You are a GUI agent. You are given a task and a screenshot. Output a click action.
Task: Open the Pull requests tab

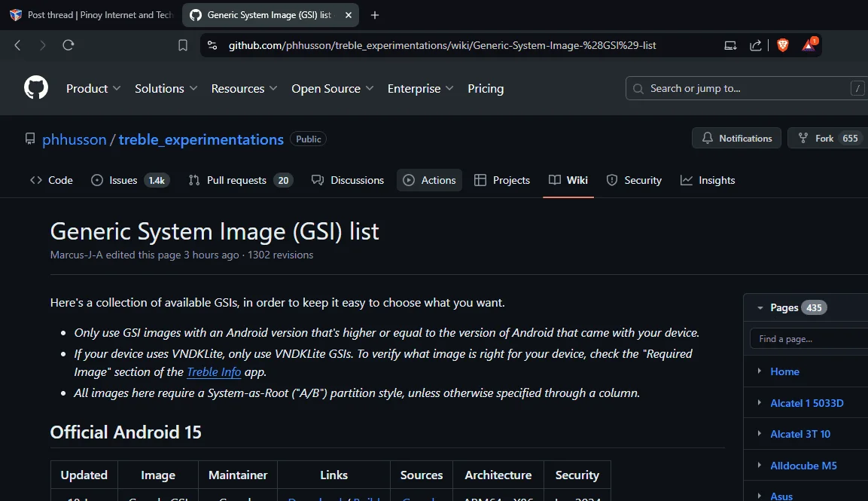(240, 180)
